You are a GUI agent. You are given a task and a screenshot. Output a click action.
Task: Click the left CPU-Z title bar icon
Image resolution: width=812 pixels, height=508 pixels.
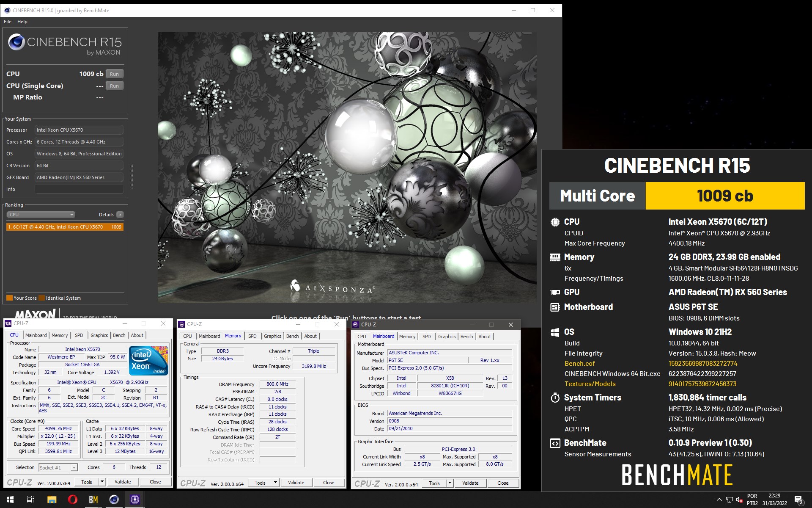(8, 323)
